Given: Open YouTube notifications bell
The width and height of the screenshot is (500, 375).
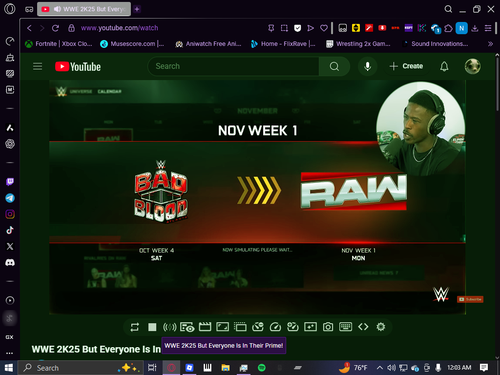Looking at the screenshot, I should click(x=444, y=66).
